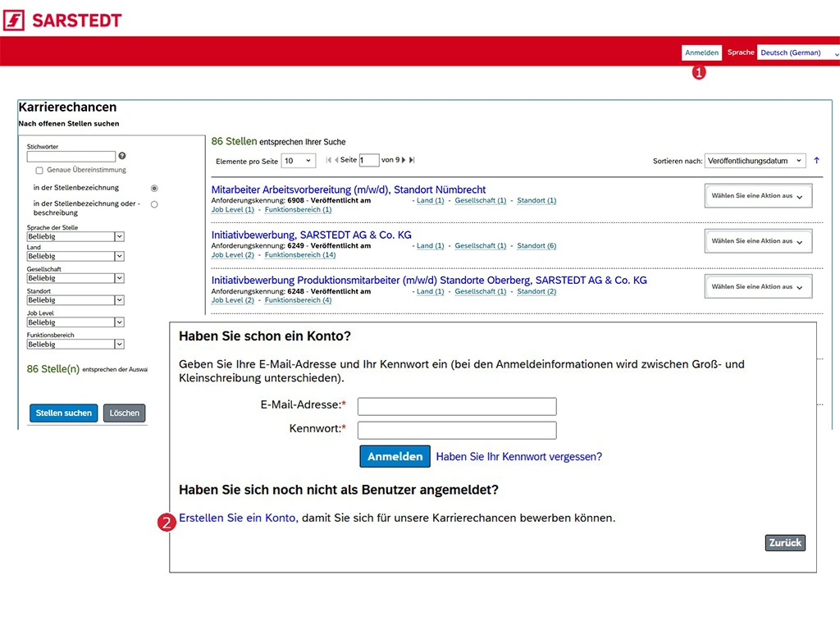Enable Genaue Übereinstimmung checkbox

39,171
